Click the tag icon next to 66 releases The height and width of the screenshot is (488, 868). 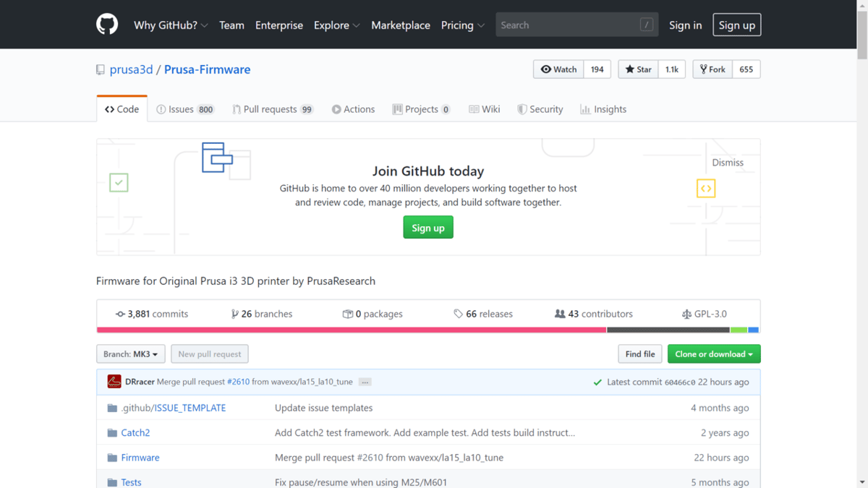coord(458,314)
